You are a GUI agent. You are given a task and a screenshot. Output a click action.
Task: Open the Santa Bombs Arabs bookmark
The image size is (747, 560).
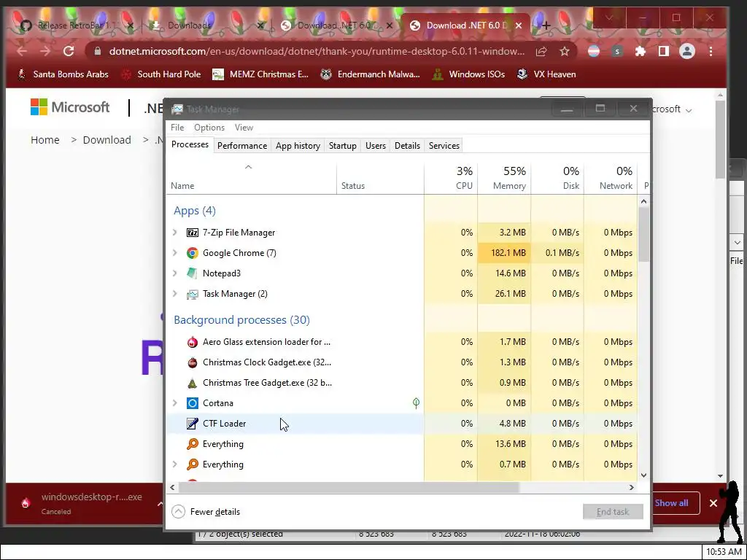pos(63,74)
